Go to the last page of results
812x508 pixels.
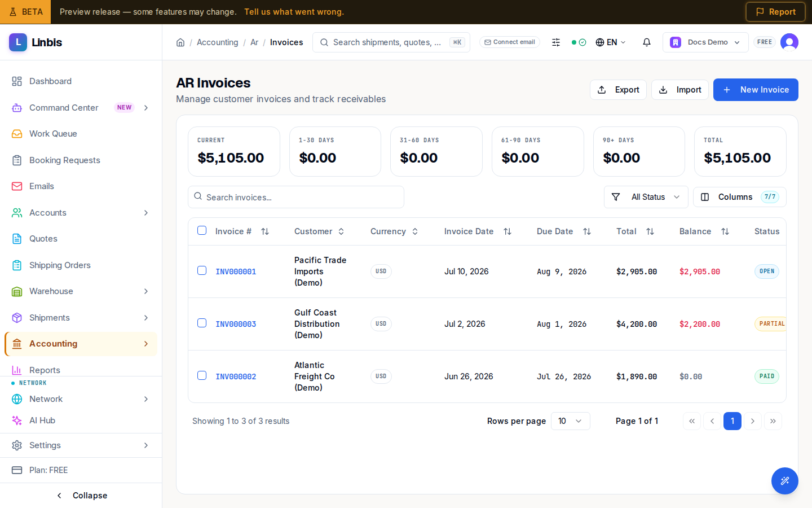(x=773, y=421)
